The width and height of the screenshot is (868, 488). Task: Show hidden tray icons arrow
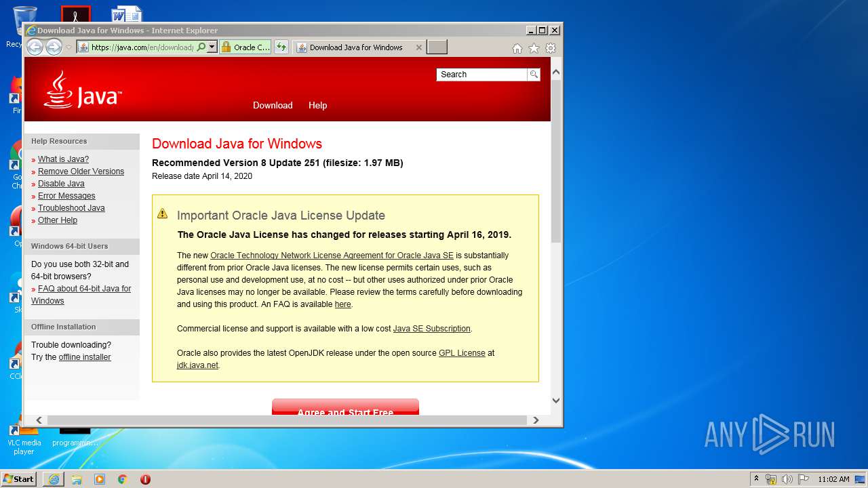click(756, 479)
